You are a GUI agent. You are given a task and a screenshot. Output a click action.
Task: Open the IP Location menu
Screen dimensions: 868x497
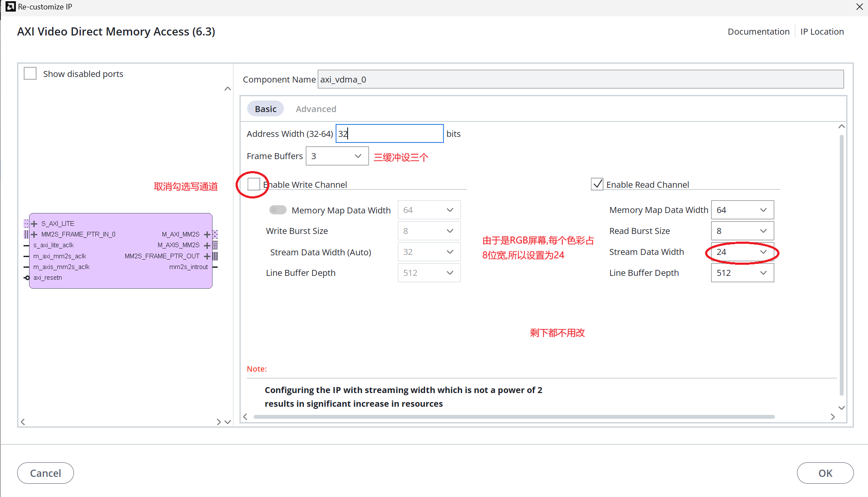(822, 32)
